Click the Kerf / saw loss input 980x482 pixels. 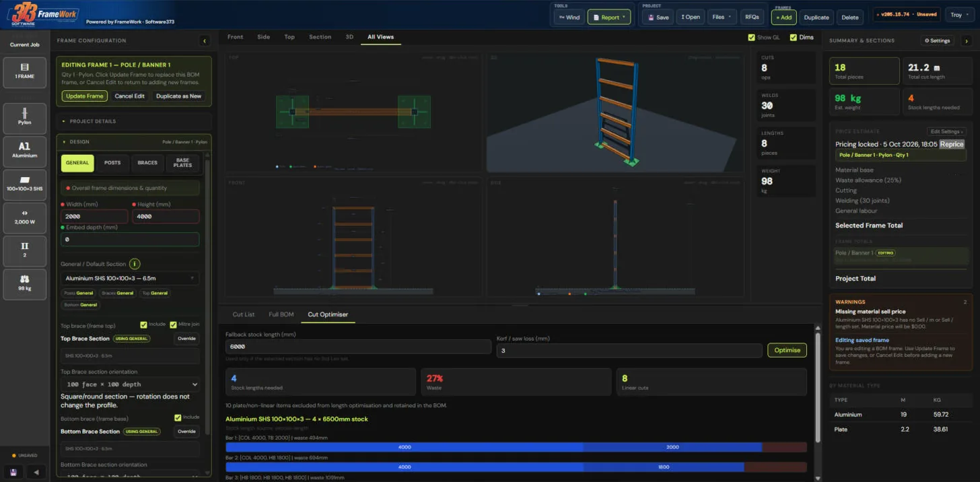pos(629,350)
